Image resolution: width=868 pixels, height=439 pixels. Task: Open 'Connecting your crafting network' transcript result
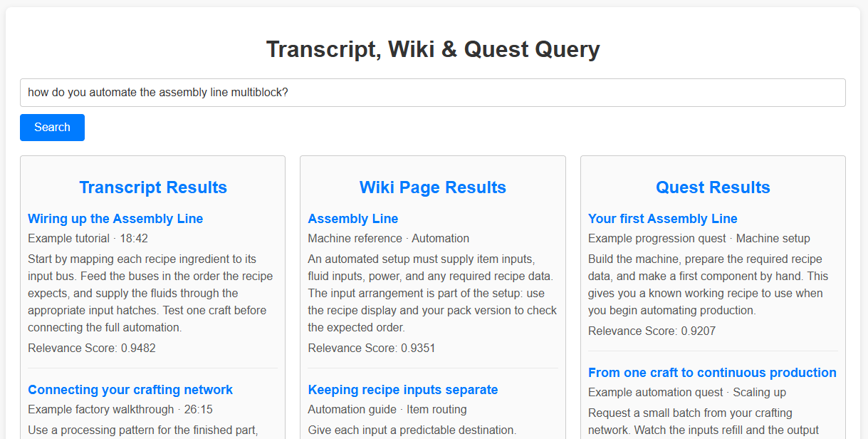tap(130, 390)
